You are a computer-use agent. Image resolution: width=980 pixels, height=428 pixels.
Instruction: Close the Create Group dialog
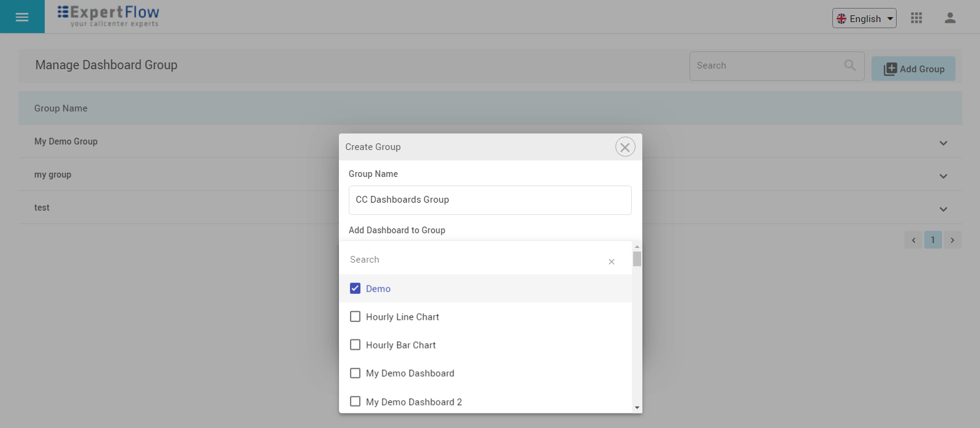click(x=625, y=147)
